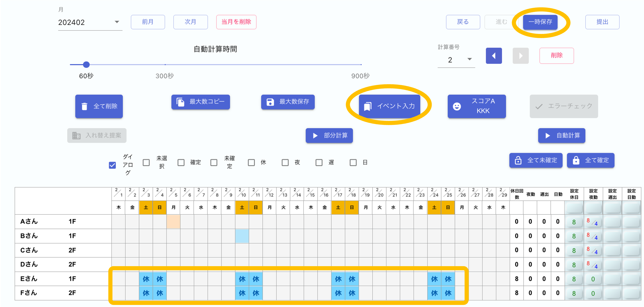Click the 土 header under 2/10

tap(242, 207)
